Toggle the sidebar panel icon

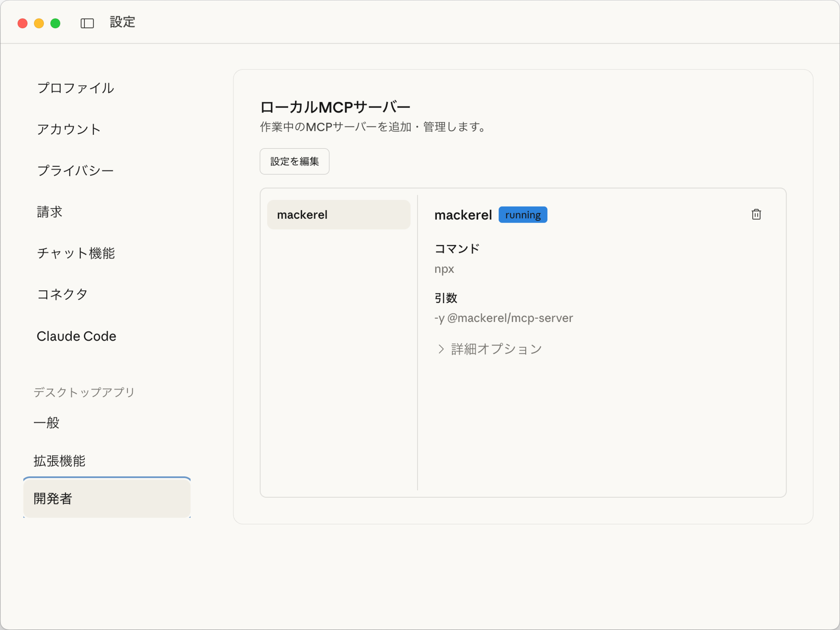[87, 23]
